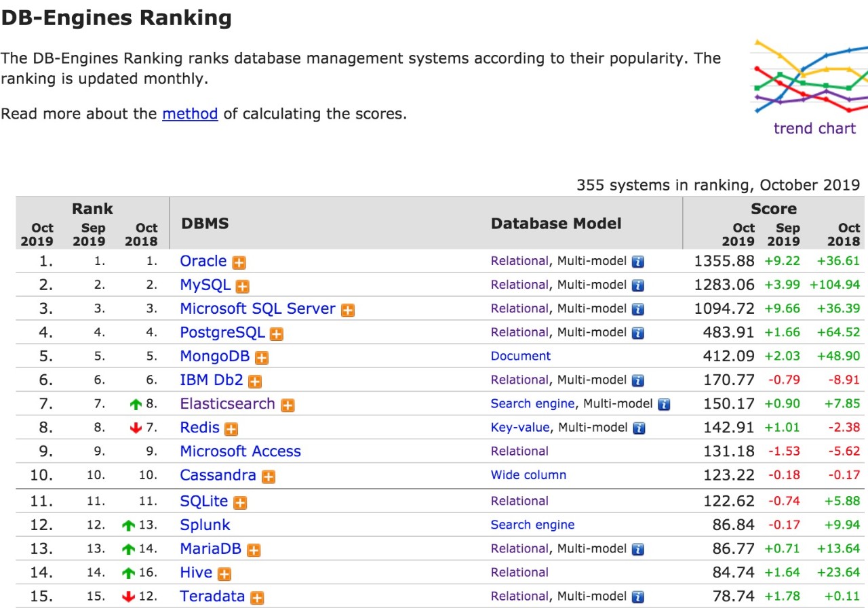Click the orange plus icon beside MySQL
868x608 pixels.
243,287
